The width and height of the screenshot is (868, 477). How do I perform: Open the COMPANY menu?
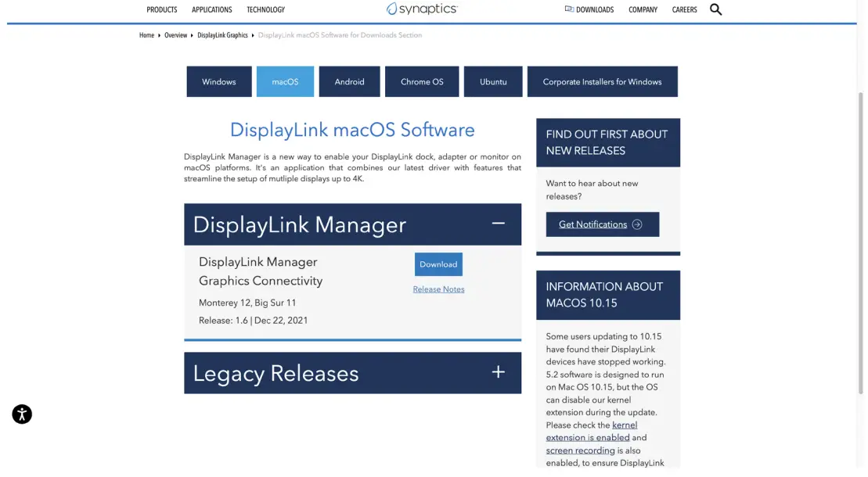(x=643, y=9)
